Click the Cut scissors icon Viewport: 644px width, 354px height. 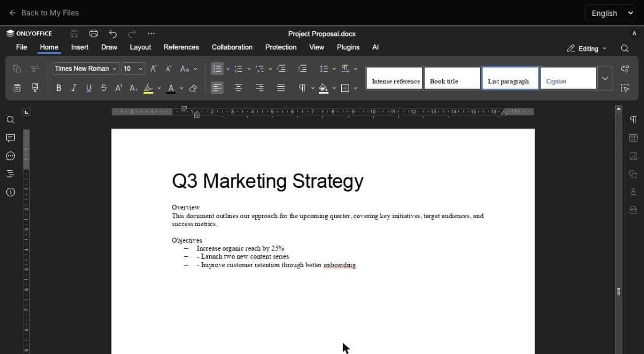tap(35, 69)
